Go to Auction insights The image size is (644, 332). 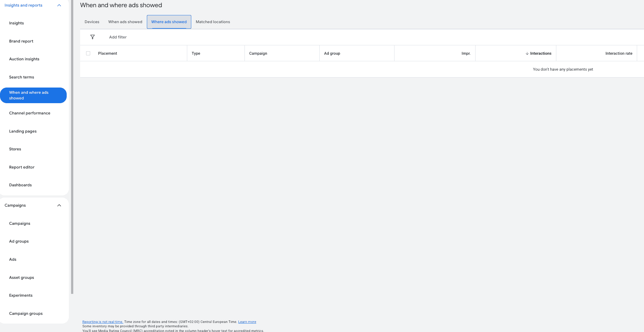24,59
